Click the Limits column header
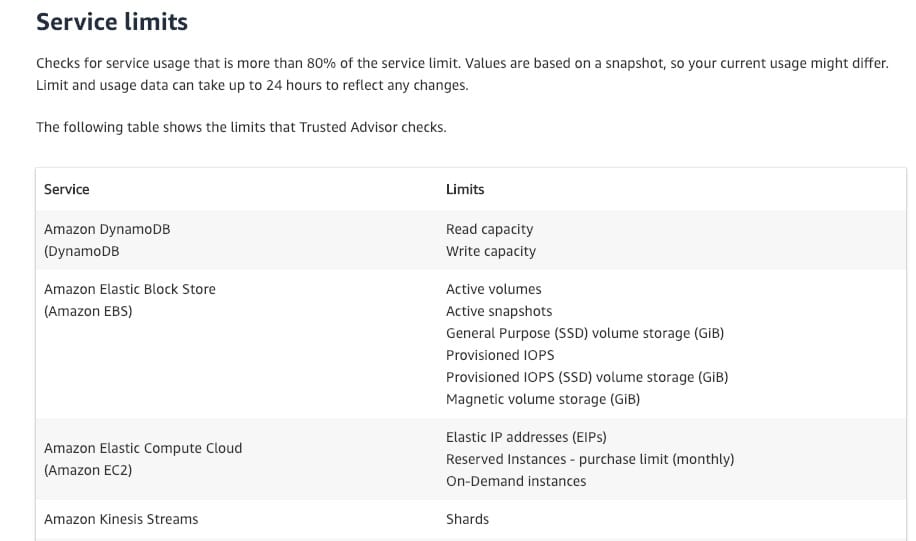This screenshot has width=916, height=541. pyautogui.click(x=465, y=189)
